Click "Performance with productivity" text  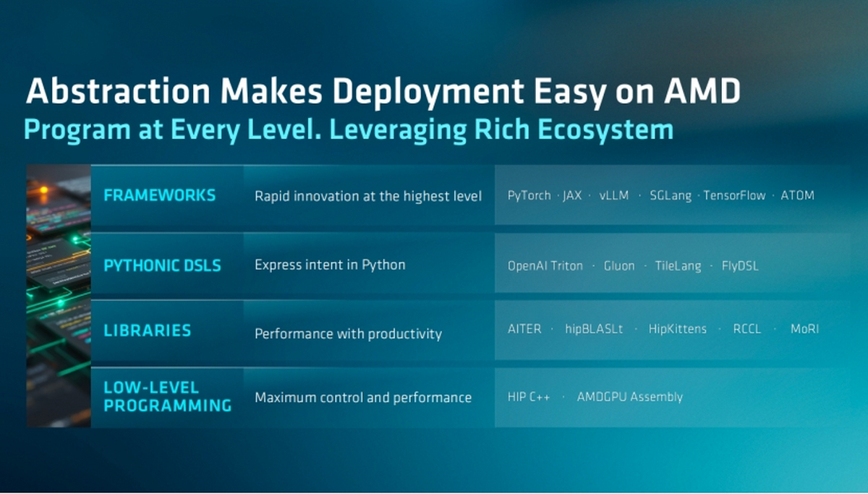[x=348, y=333]
